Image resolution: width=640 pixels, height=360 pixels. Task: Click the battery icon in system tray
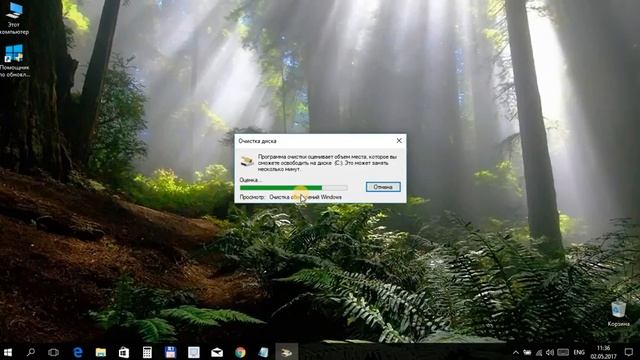(527, 352)
